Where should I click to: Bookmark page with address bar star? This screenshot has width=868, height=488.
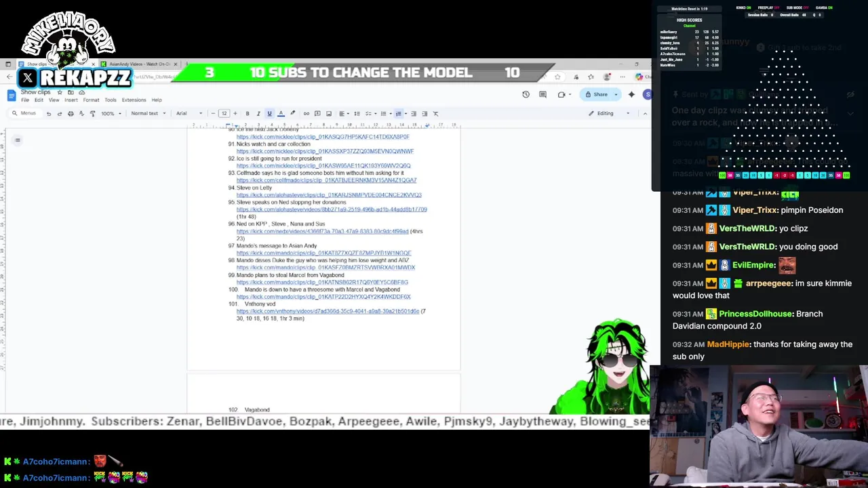click(557, 77)
